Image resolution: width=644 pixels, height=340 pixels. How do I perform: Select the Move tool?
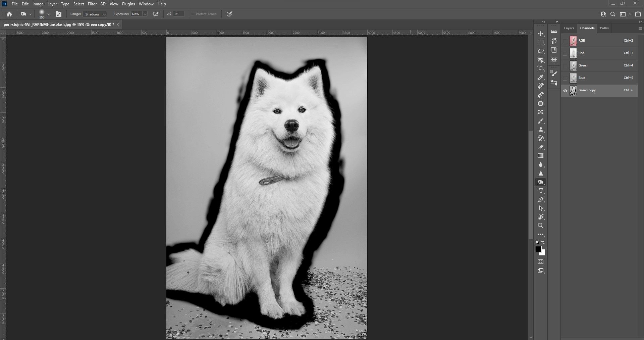(540, 34)
